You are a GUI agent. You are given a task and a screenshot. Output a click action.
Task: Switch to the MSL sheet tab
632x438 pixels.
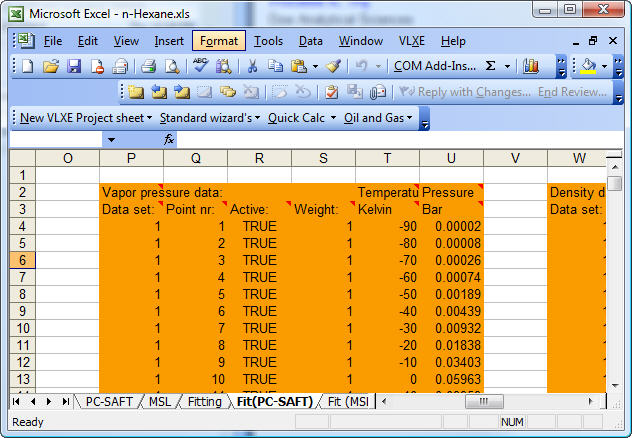[x=160, y=402]
